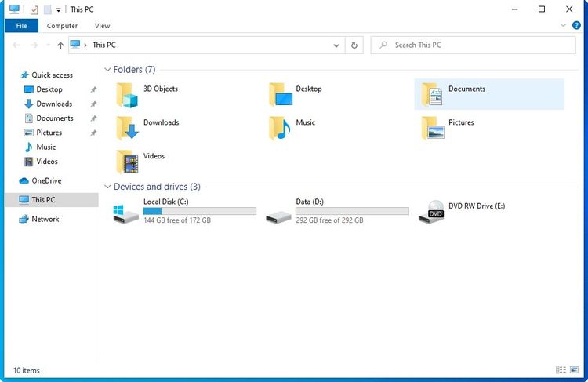The height and width of the screenshot is (382, 588).
Task: Open the address bar history dropdown
Action: pos(336,45)
